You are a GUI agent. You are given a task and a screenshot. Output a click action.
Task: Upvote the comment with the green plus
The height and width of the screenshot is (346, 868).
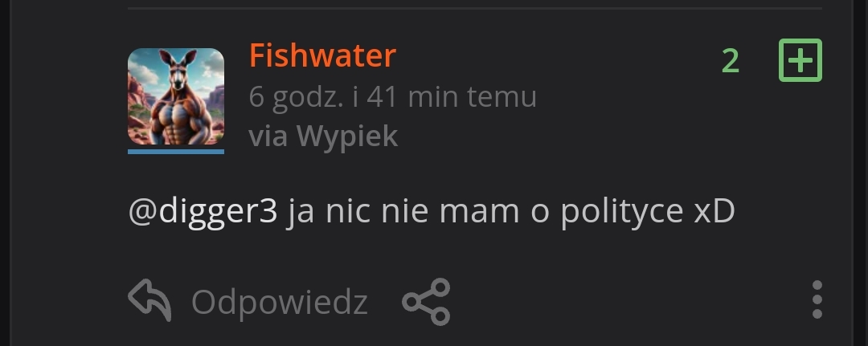(800, 60)
